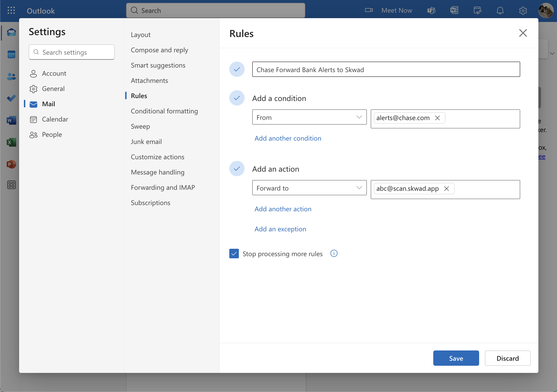Viewport: 557px width, 392px height.
Task: Click Add an exception link
Action: tap(280, 229)
